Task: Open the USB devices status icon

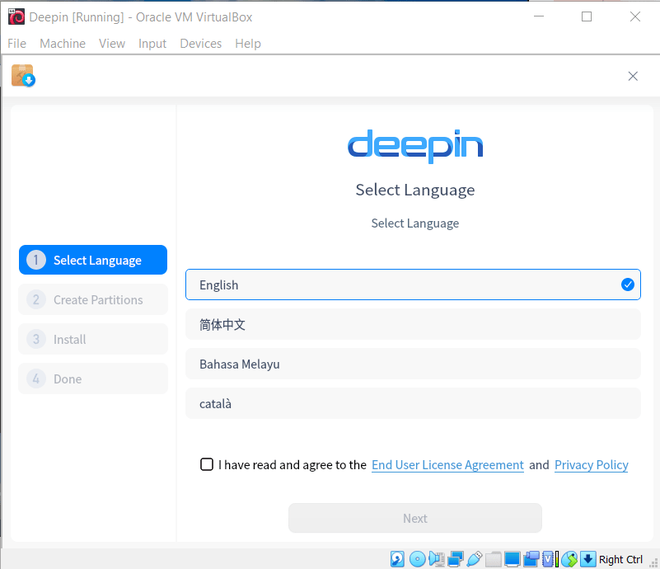Action: [x=474, y=559]
